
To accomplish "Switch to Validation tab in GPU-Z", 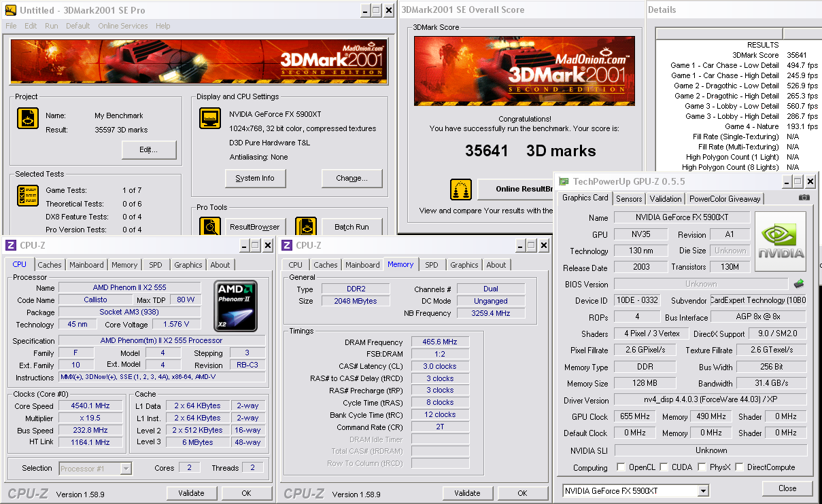I will [x=666, y=198].
